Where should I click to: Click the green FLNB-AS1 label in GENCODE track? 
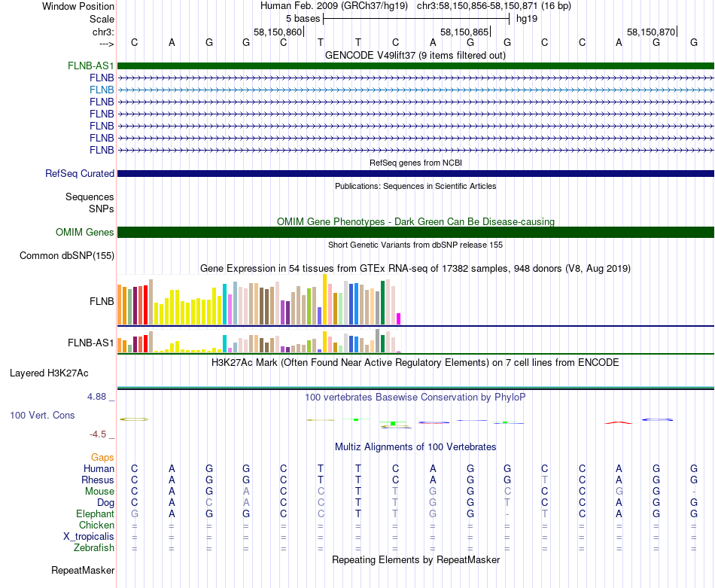[91, 66]
